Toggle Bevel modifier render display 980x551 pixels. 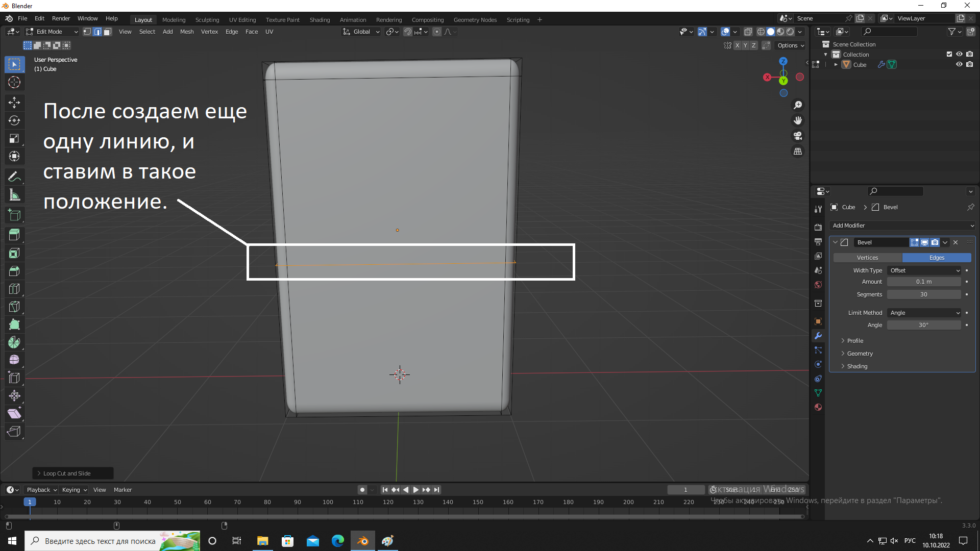coord(935,242)
